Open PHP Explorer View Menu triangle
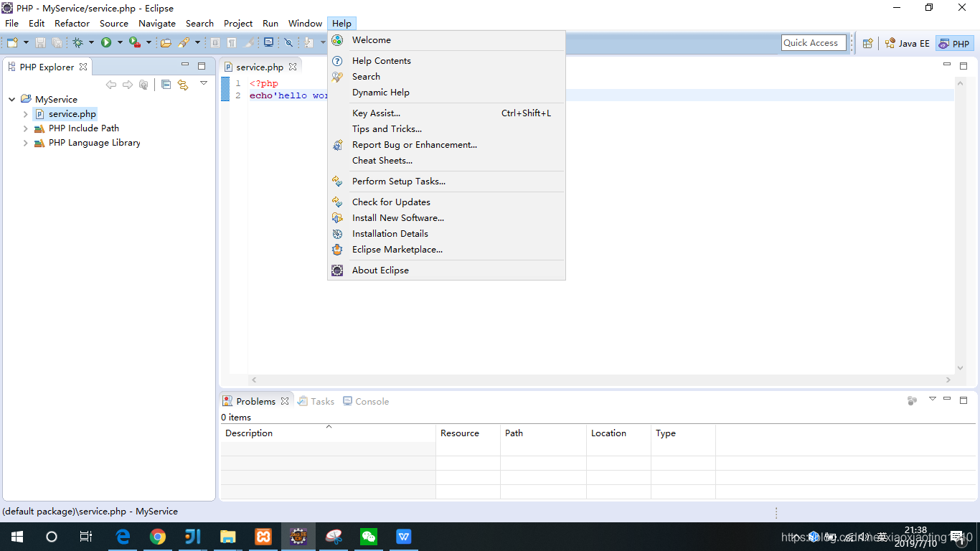 point(204,83)
